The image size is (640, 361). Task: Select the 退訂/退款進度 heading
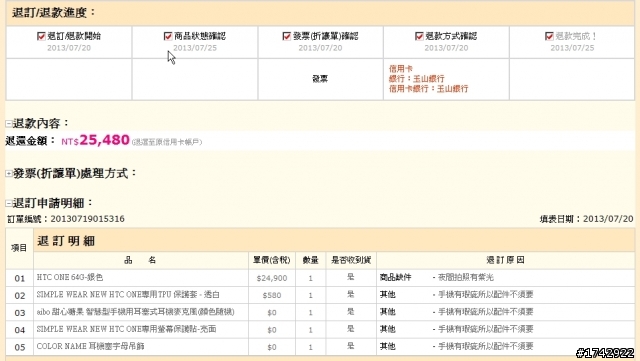coord(53,13)
